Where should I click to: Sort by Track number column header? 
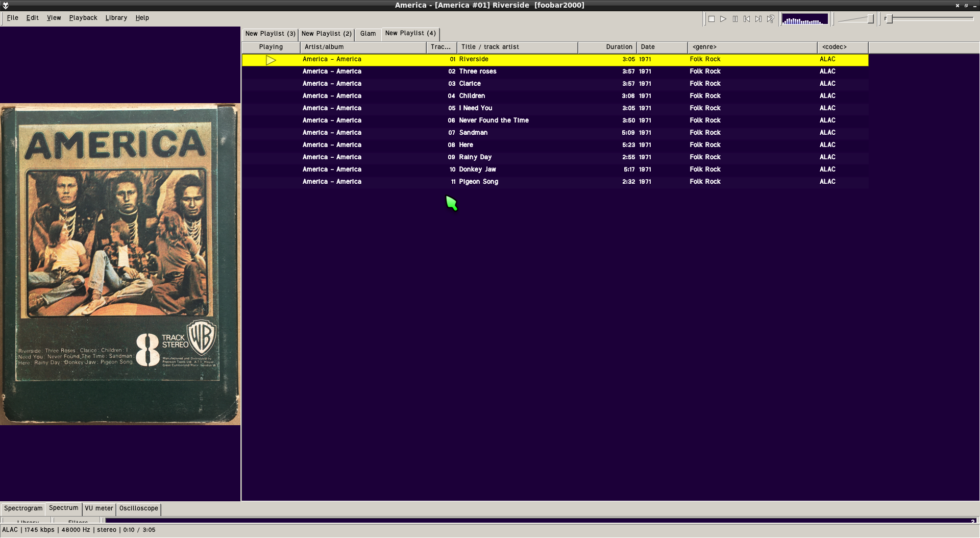point(442,47)
